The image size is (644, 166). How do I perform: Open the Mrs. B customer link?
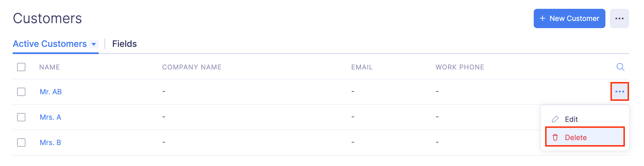point(50,143)
